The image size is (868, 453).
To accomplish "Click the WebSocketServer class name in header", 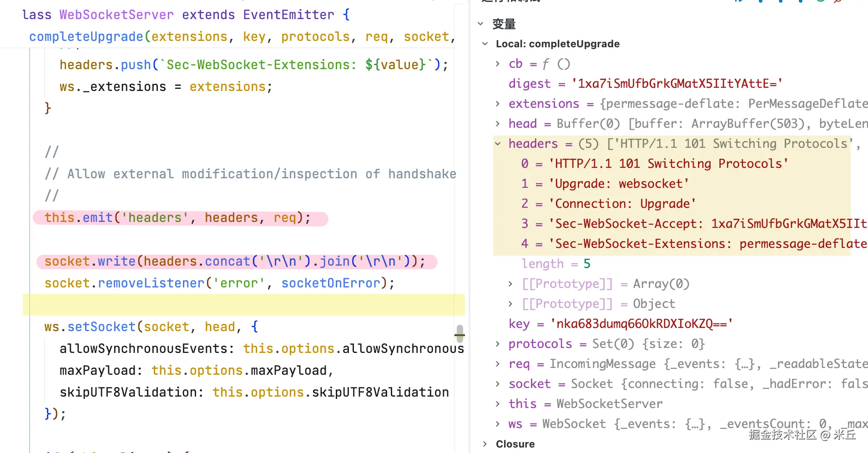I will click(x=116, y=15).
